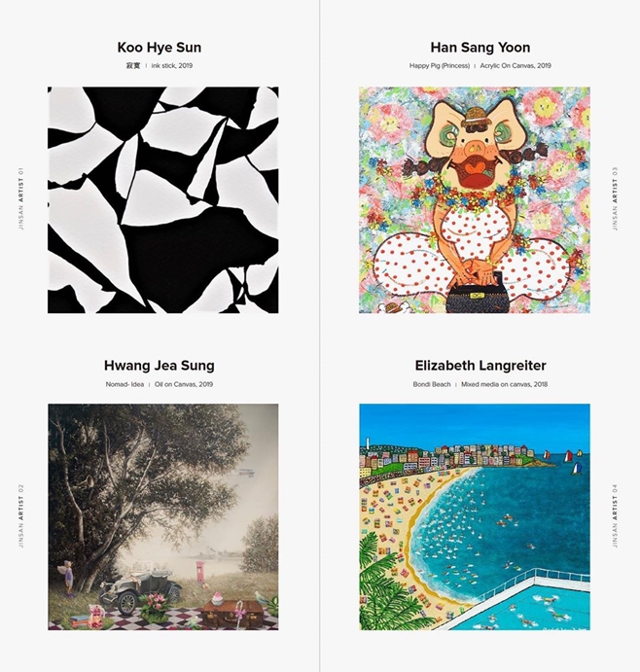The width and height of the screenshot is (640, 672).
Task: Select the JINSAN ARTIST 02 side label
Action: click(x=21, y=516)
